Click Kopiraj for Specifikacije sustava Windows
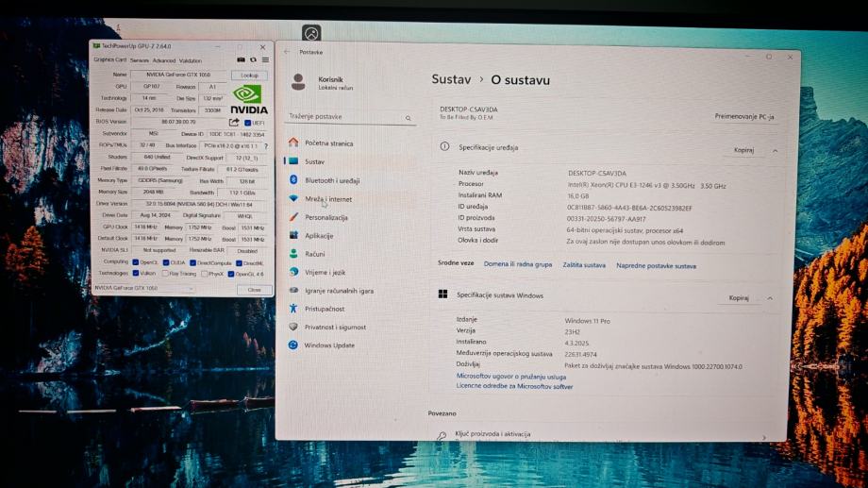The height and width of the screenshot is (488, 868). coord(739,298)
